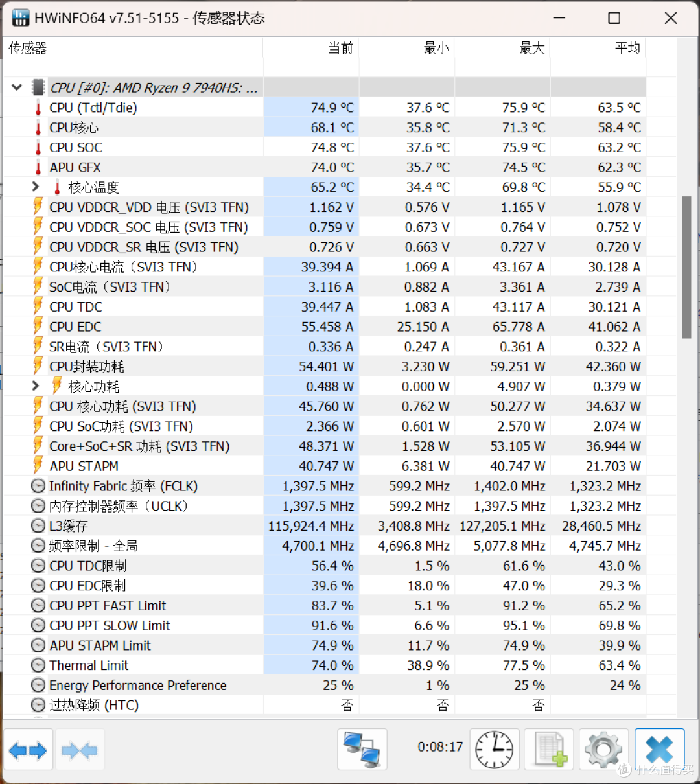Screen dimensions: 700x784
Task: Click the shrink-layout arrows button
Action: point(79,750)
